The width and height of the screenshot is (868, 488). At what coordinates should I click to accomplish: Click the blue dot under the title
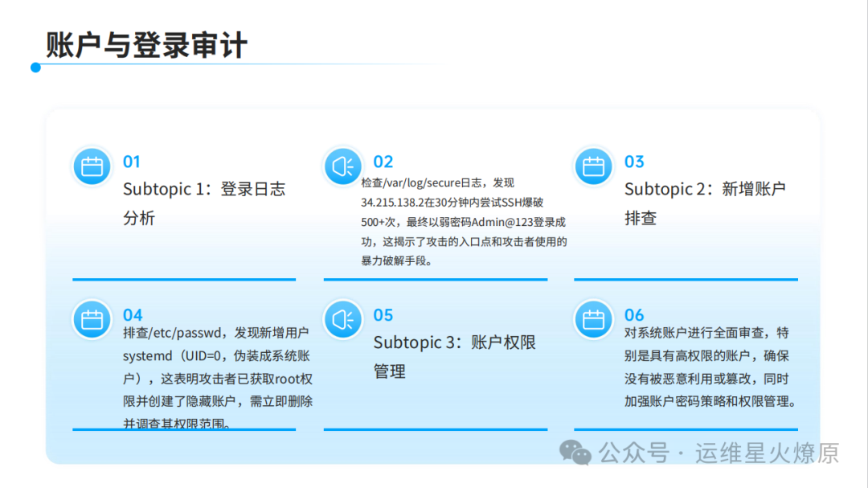[x=35, y=68]
